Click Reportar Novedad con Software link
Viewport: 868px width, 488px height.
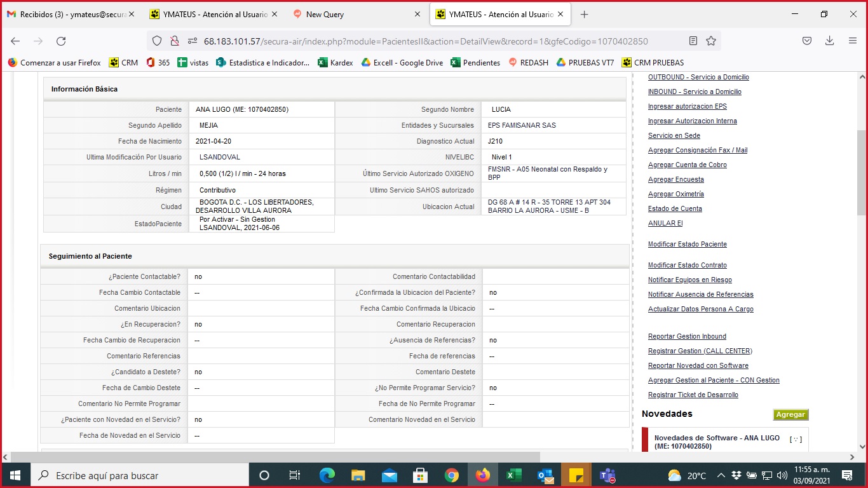pos(698,365)
